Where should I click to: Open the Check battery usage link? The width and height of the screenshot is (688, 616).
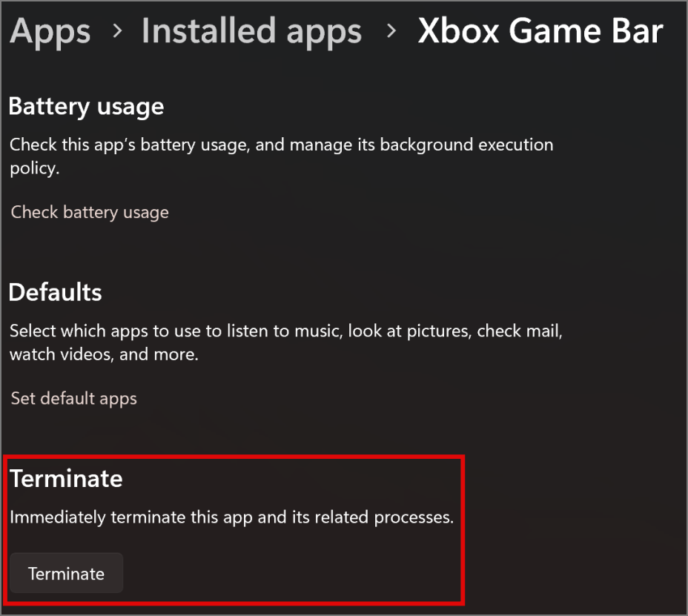pyautogui.click(x=90, y=213)
